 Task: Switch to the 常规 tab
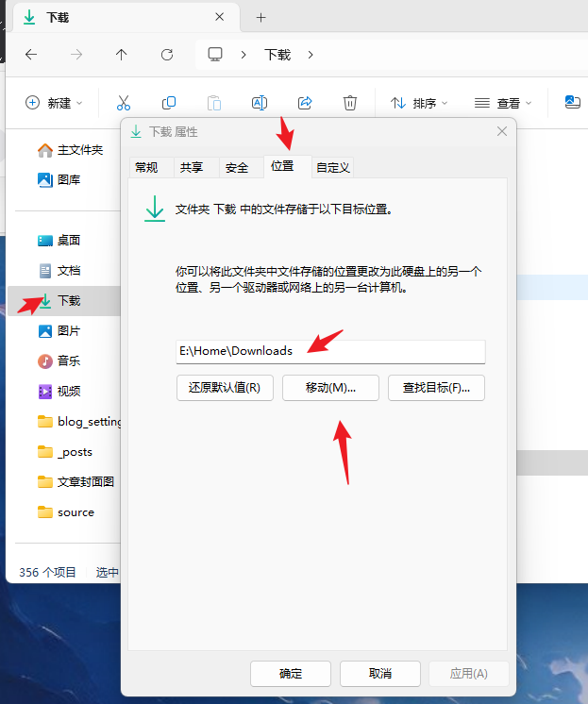coord(147,168)
